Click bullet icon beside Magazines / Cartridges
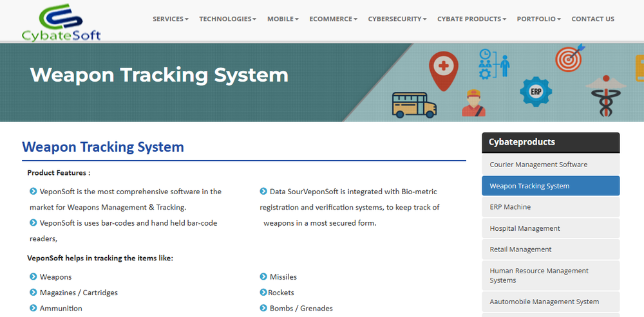The width and height of the screenshot is (644, 317). tap(33, 293)
